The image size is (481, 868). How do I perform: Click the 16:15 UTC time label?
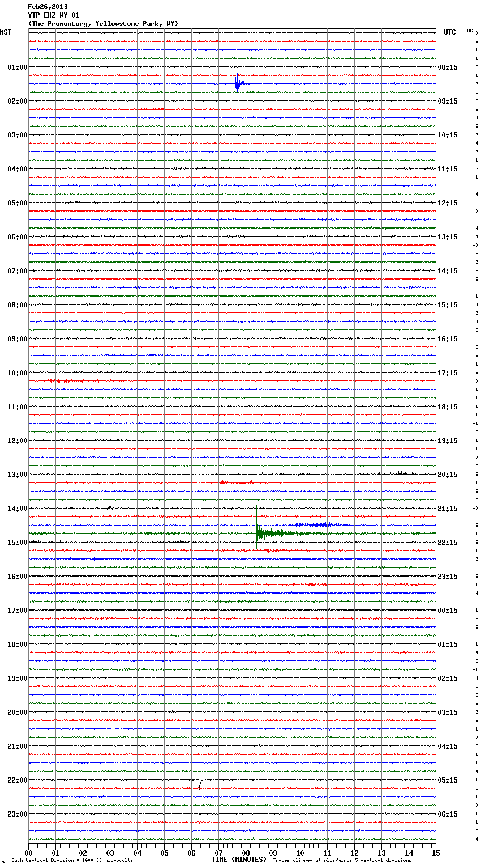(x=448, y=339)
